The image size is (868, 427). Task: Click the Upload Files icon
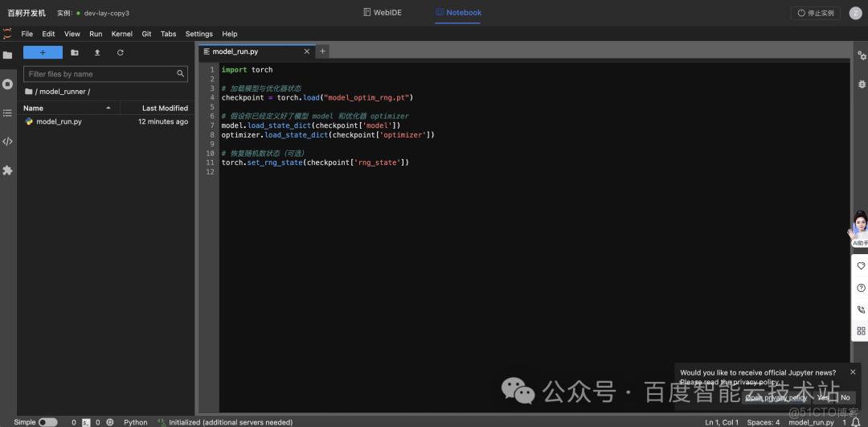pos(97,52)
